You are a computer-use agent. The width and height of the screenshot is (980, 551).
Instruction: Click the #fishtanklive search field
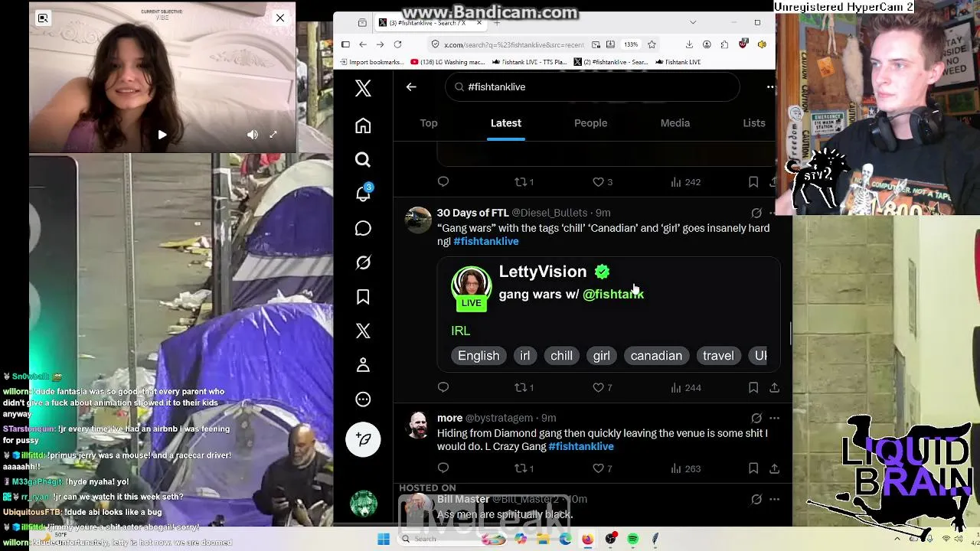point(592,87)
